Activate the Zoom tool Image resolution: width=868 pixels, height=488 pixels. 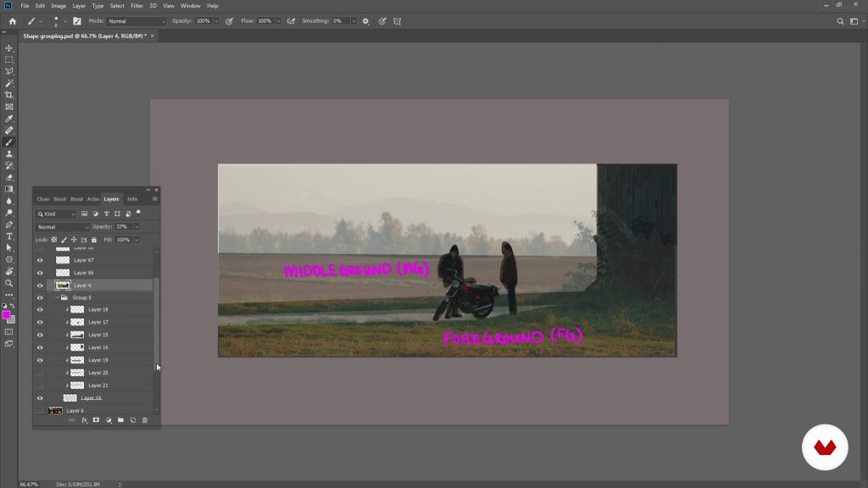(9, 283)
